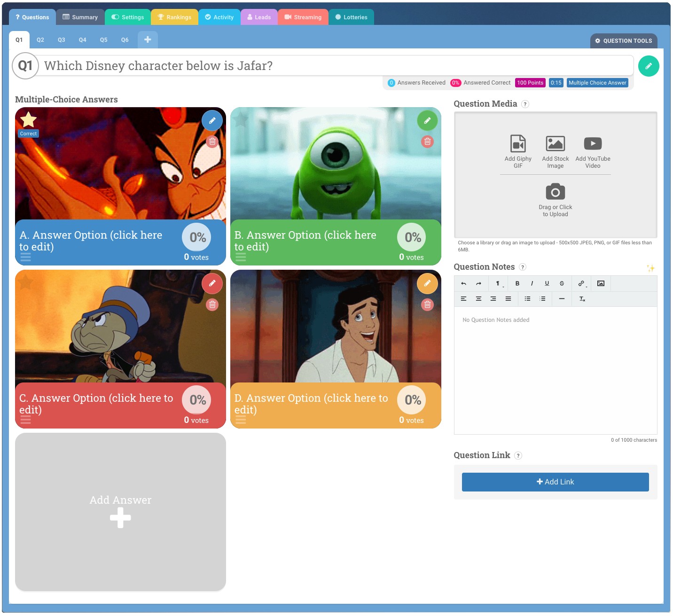Align notes text center
The height and width of the screenshot is (616, 673).
click(478, 299)
